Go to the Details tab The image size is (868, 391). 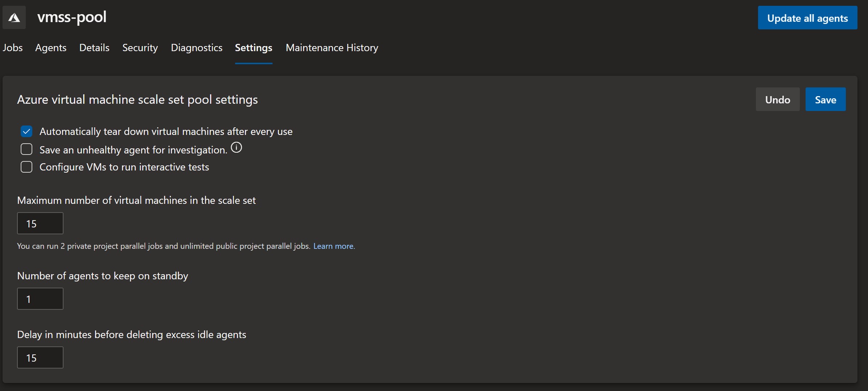(94, 48)
